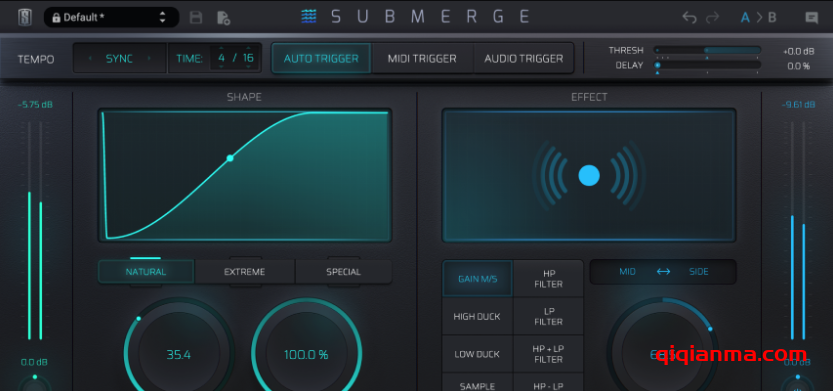Click the time numerator value 4
The width and height of the screenshot is (833, 391).
click(x=222, y=58)
